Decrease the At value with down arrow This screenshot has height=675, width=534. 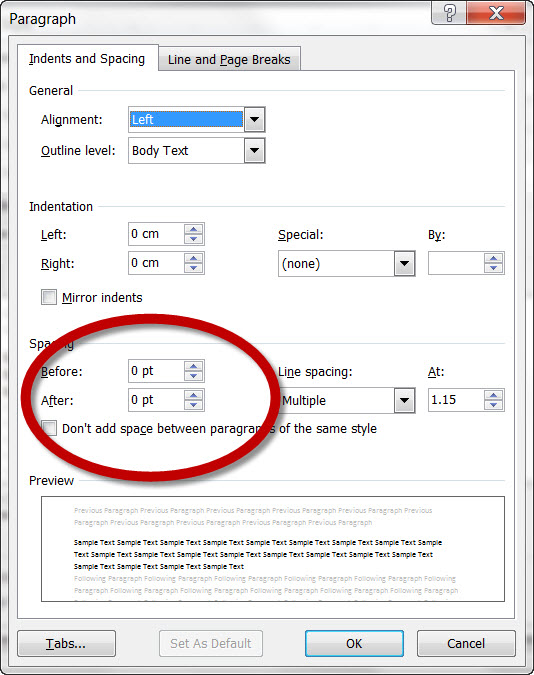[494, 405]
